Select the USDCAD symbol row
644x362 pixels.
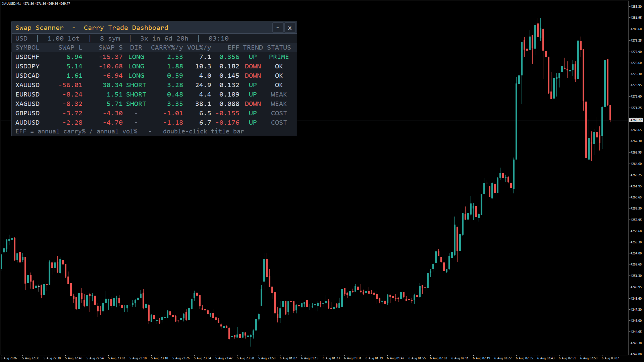pos(154,76)
